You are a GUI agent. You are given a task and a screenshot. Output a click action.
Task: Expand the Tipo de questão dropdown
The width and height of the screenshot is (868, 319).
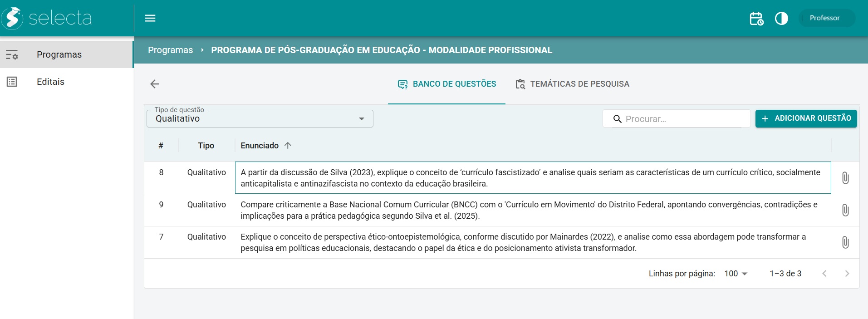pos(260,119)
